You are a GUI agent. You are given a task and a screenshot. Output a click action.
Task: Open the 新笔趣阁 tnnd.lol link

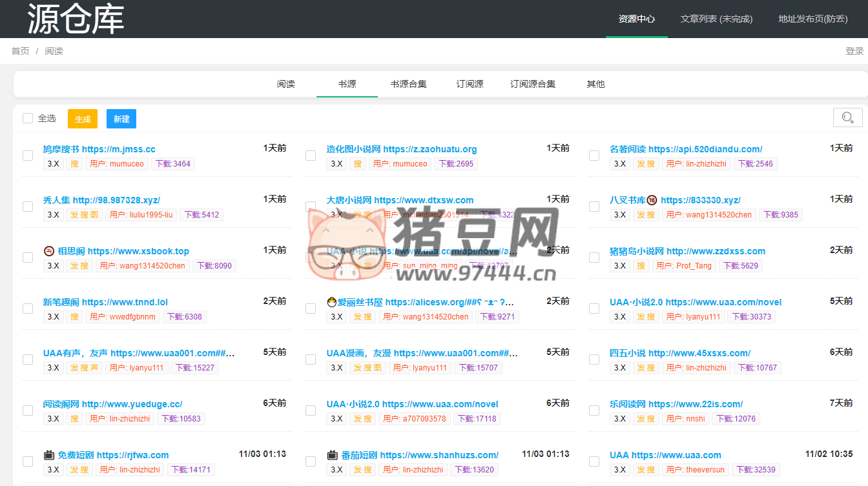[x=105, y=302]
